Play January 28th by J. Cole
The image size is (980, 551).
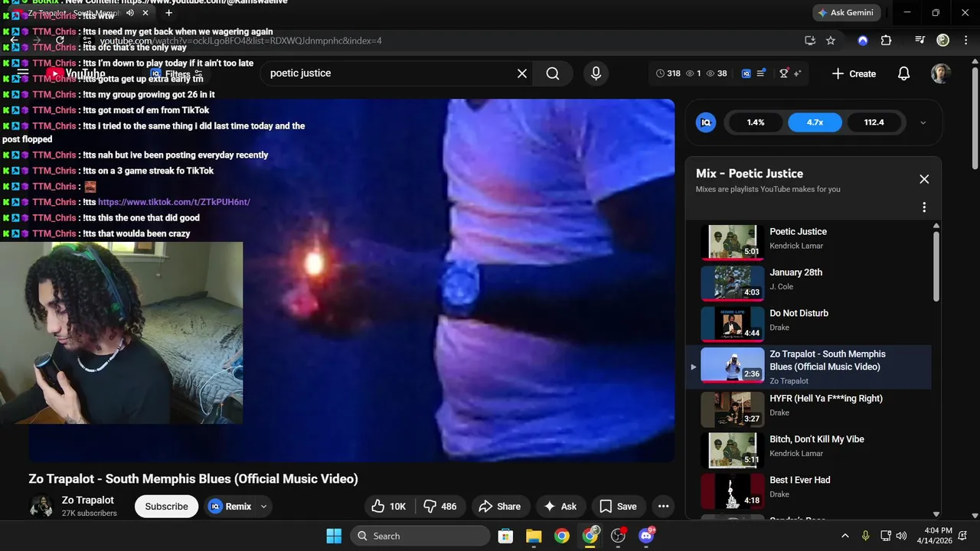point(810,282)
